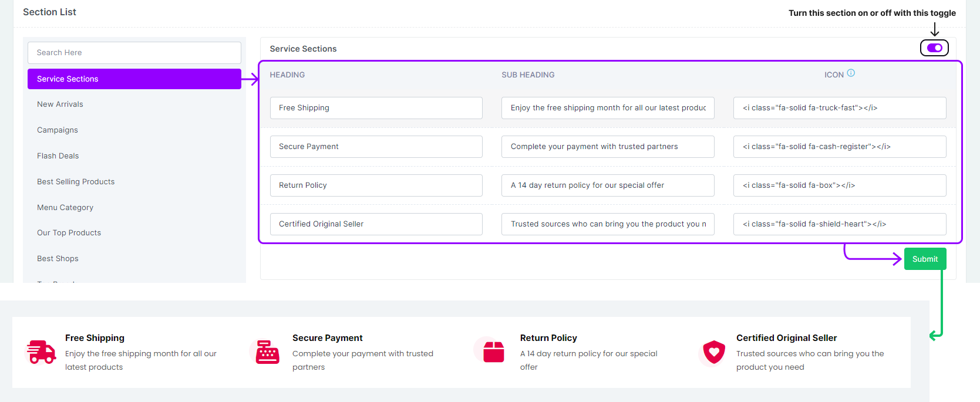Click the Return Policy box icon
The width and height of the screenshot is (980, 402).
tap(494, 352)
